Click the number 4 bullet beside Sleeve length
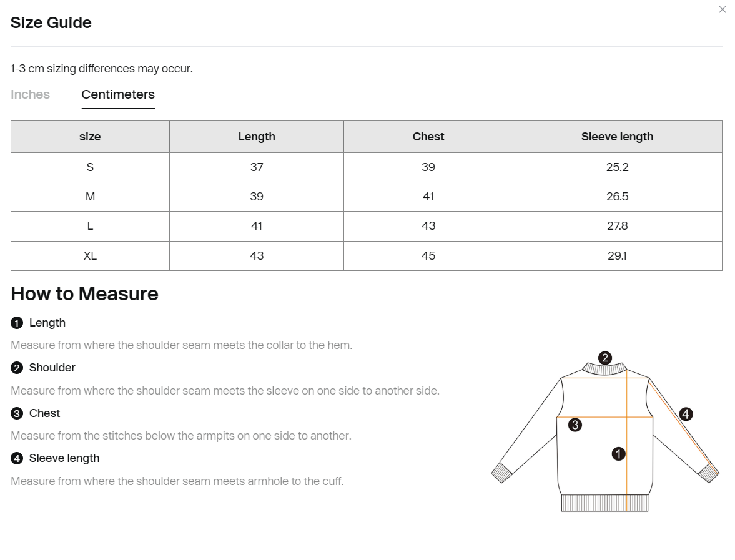The height and width of the screenshot is (560, 735). click(17, 458)
